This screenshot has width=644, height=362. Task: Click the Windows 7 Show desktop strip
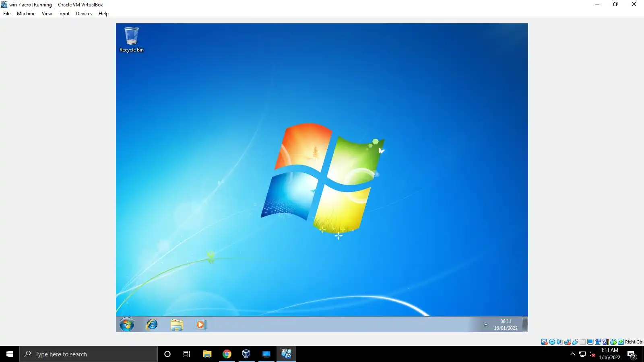[525, 324]
